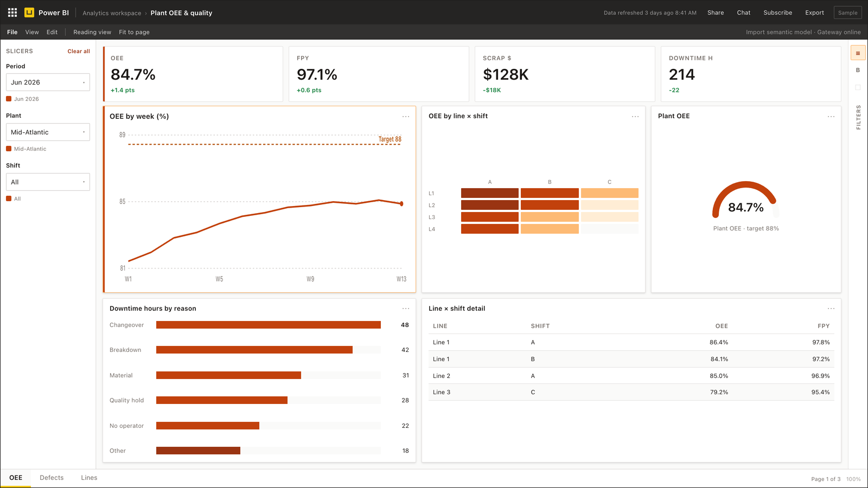
Task: Click the L1 shift A heatmap cell
Action: 490,193
